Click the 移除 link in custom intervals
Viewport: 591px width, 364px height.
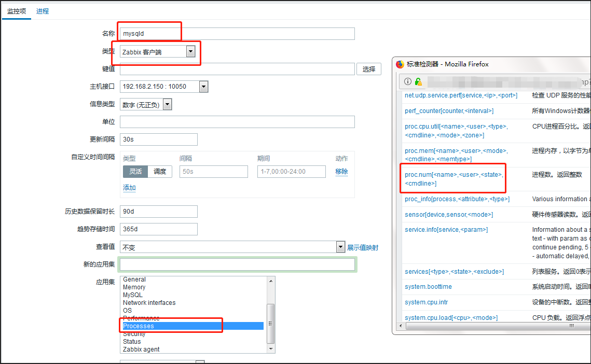pyautogui.click(x=341, y=172)
